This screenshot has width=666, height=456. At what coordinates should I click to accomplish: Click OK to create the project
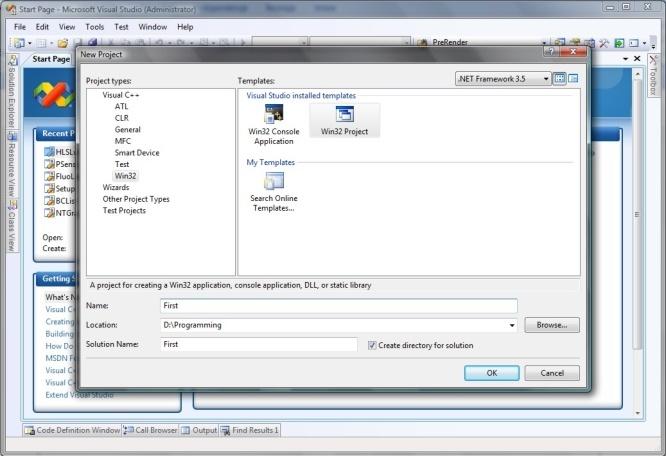491,373
